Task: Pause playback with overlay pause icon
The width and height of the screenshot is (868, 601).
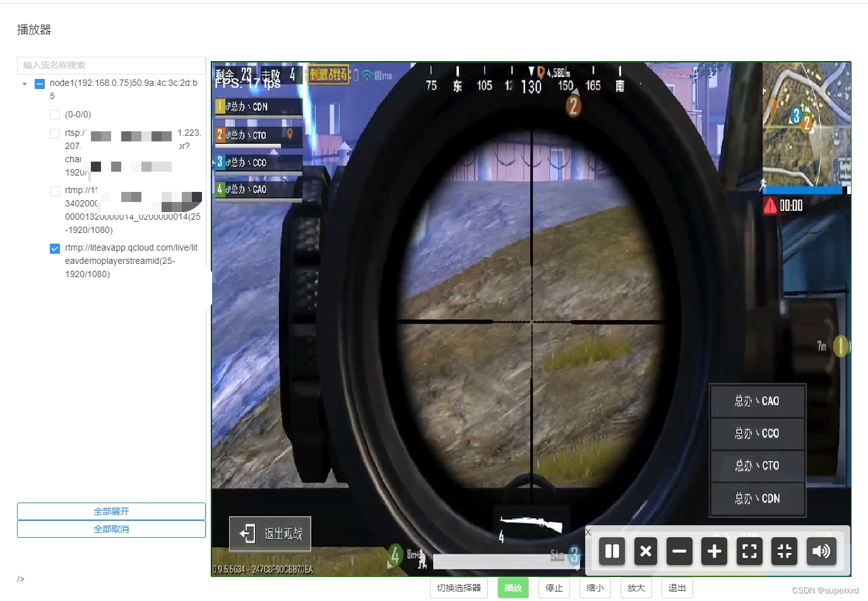Action: point(612,551)
